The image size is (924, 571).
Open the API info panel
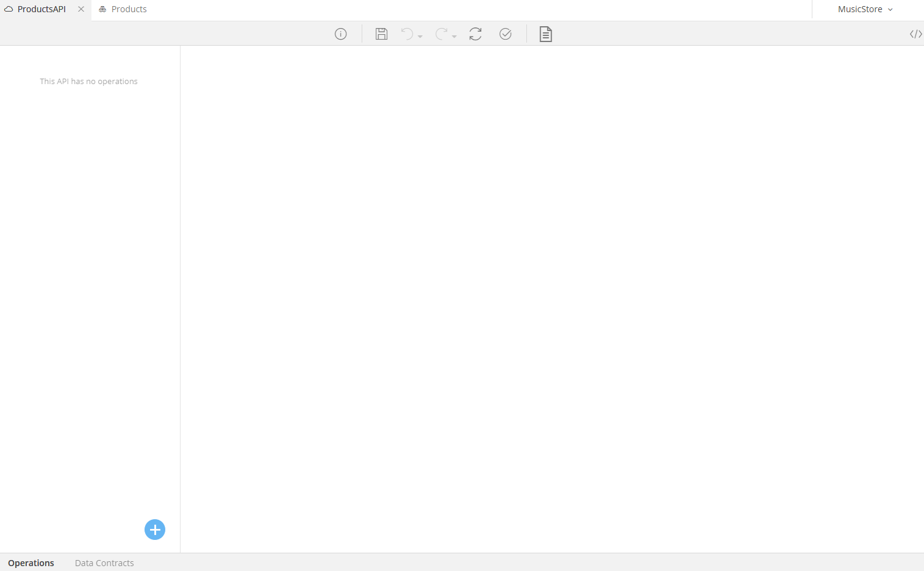[340, 34]
